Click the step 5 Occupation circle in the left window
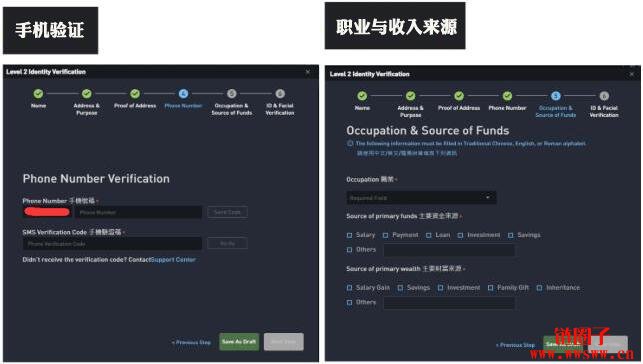Viewport: 643px width, 364px height. coord(232,94)
